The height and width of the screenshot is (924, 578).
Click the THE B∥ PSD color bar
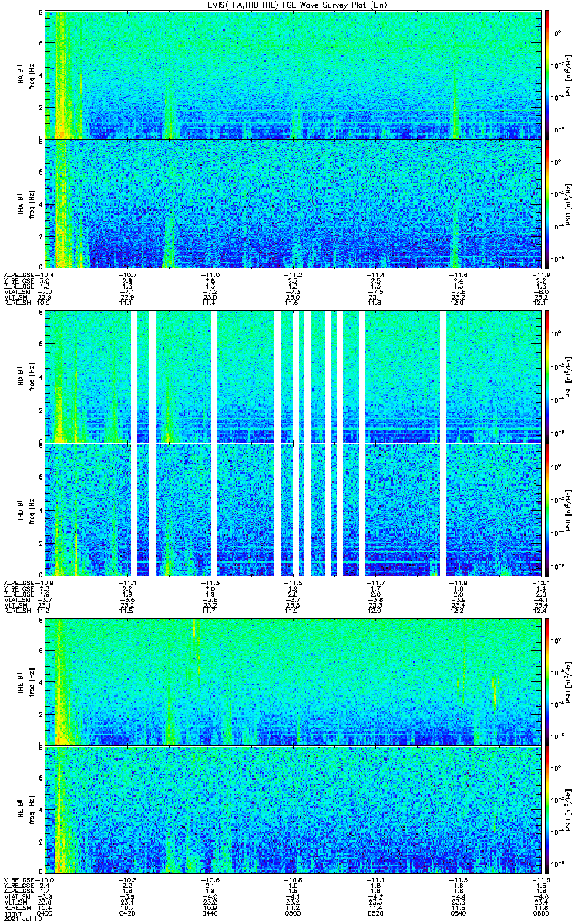click(548, 808)
